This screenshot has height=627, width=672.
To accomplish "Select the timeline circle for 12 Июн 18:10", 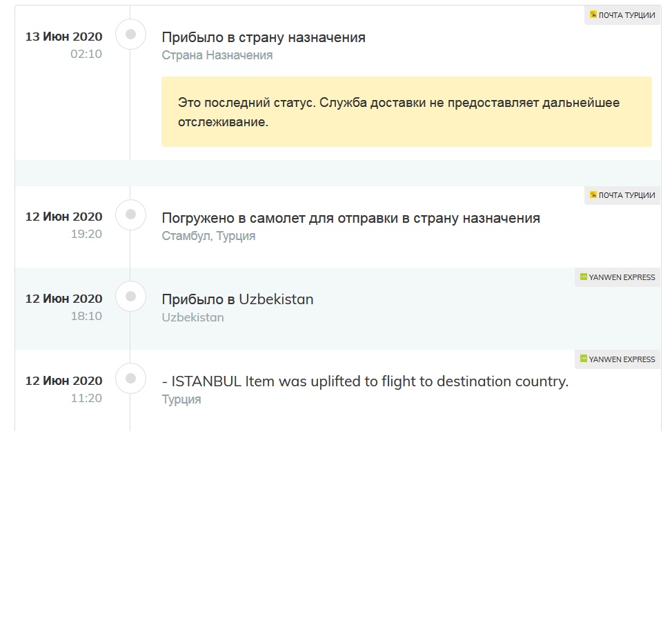I will [130, 297].
